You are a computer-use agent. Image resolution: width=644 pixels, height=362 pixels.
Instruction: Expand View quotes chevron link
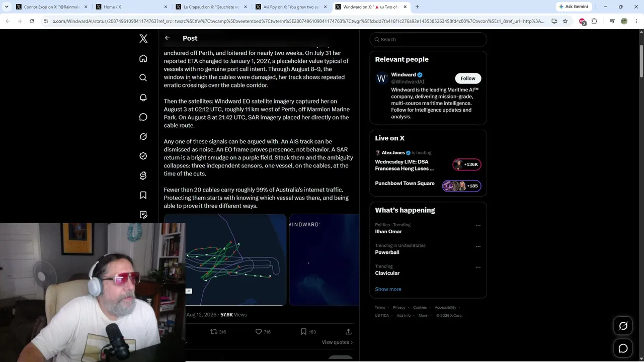(x=337, y=342)
